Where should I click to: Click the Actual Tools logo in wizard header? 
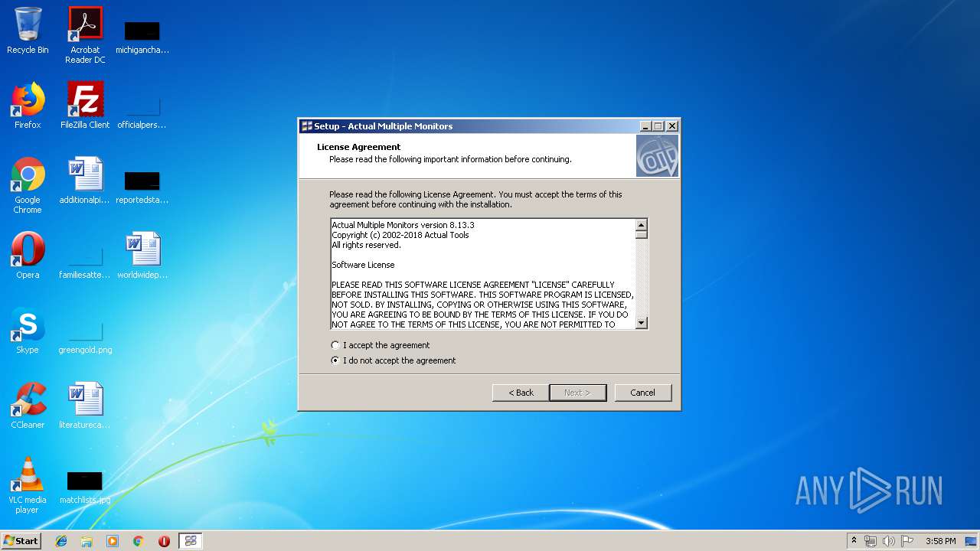657,156
